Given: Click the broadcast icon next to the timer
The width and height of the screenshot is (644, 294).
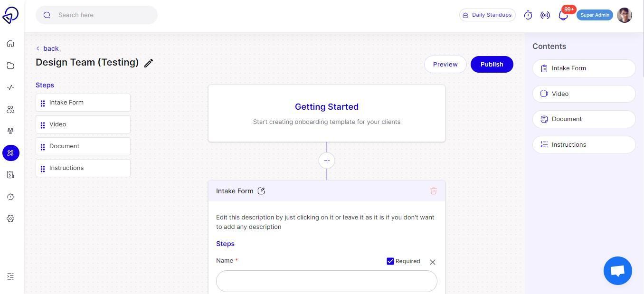Looking at the screenshot, I should (545, 15).
